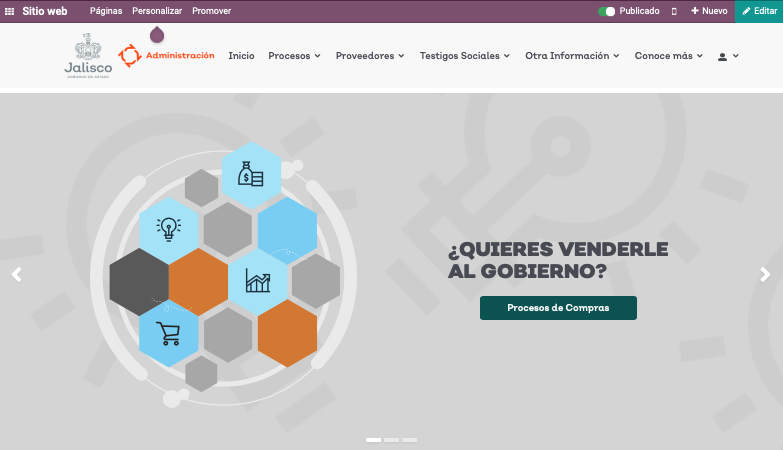This screenshot has width=783, height=450.
Task: Open the apps grid menu icon
Action: point(9,11)
